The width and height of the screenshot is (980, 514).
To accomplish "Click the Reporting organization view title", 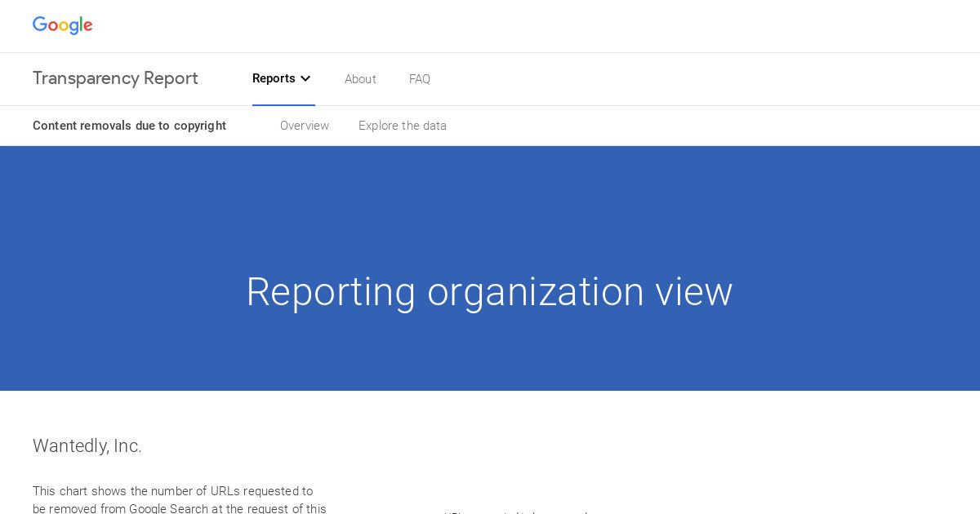I will click(x=489, y=292).
